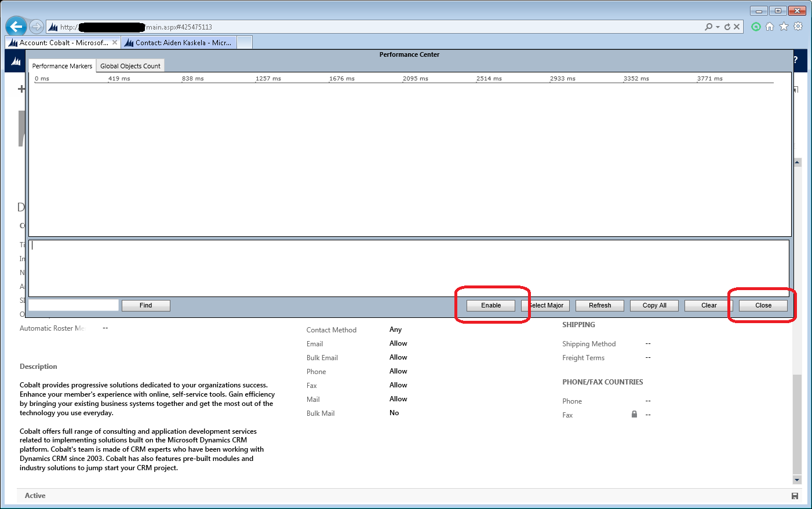
Task: Click the Refresh button in Performance Center
Action: click(599, 305)
